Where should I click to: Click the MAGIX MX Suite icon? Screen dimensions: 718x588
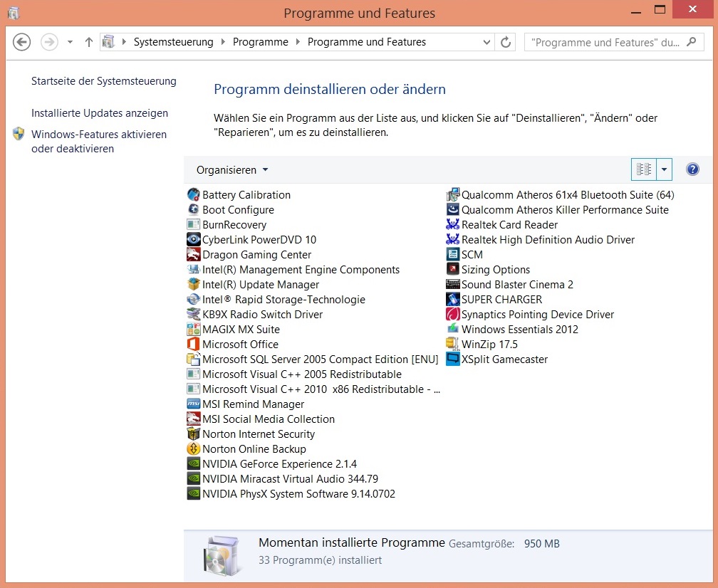[x=193, y=329]
